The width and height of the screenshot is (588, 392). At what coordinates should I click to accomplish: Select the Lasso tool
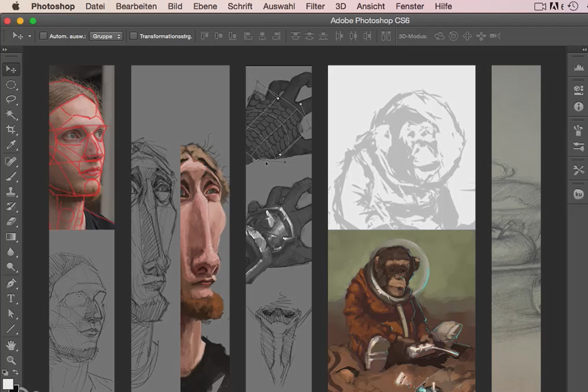tap(12, 99)
